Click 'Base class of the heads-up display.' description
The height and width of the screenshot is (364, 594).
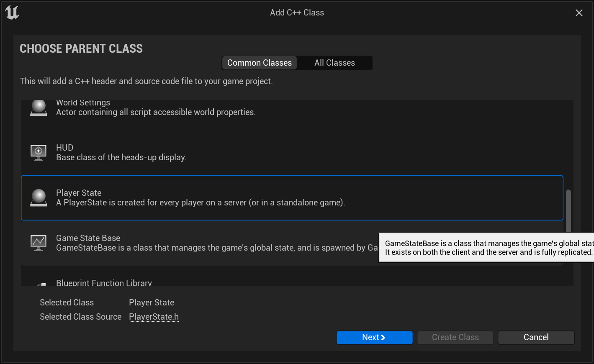[x=121, y=157]
